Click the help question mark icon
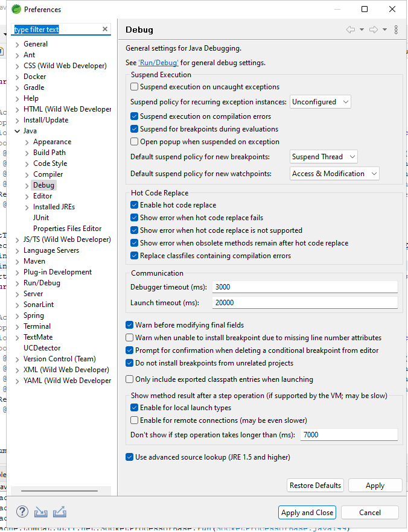The width and height of the screenshot is (408, 532). point(22,511)
